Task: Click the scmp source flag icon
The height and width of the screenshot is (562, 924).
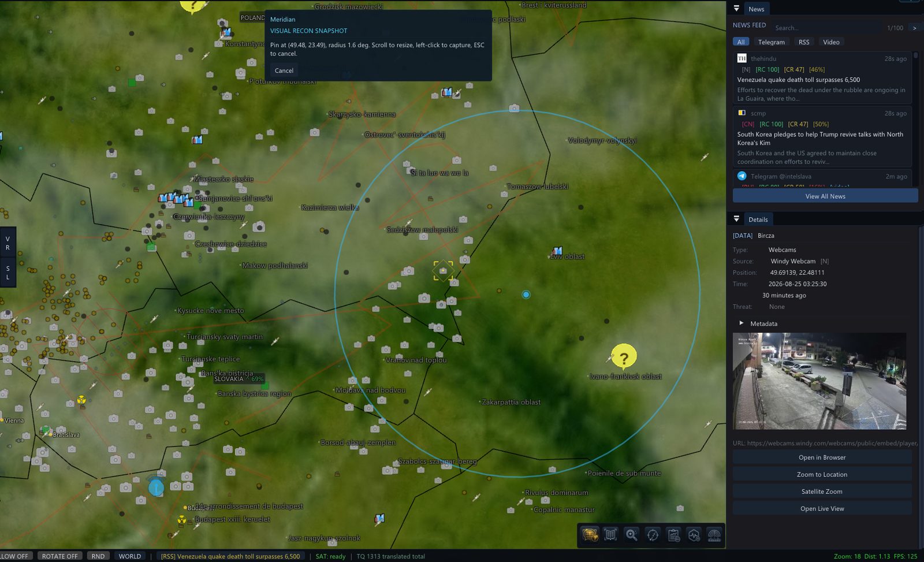Action: coord(742,113)
